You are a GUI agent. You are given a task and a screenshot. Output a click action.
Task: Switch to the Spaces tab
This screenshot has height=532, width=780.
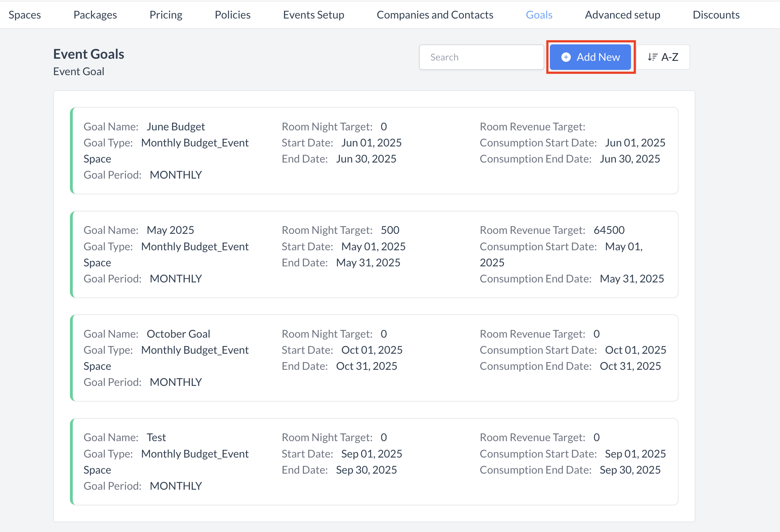pyautogui.click(x=24, y=15)
